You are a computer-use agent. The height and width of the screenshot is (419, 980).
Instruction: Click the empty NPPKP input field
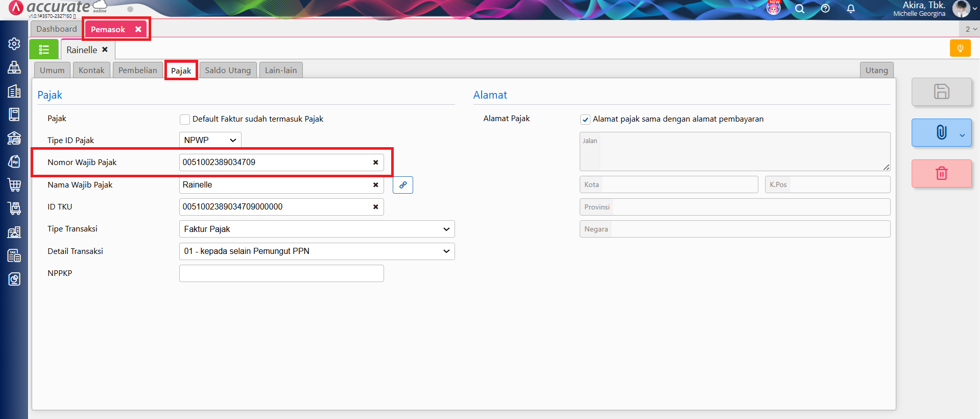281,273
